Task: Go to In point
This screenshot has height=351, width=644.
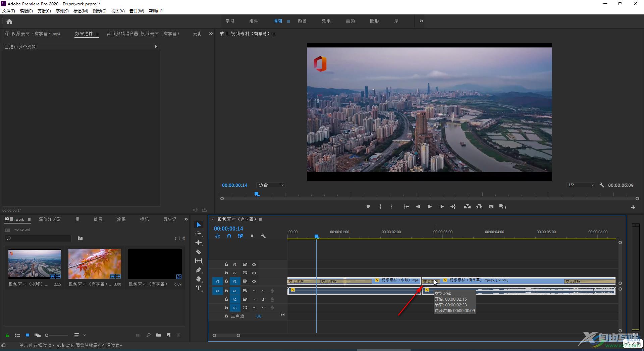Action: point(406,207)
